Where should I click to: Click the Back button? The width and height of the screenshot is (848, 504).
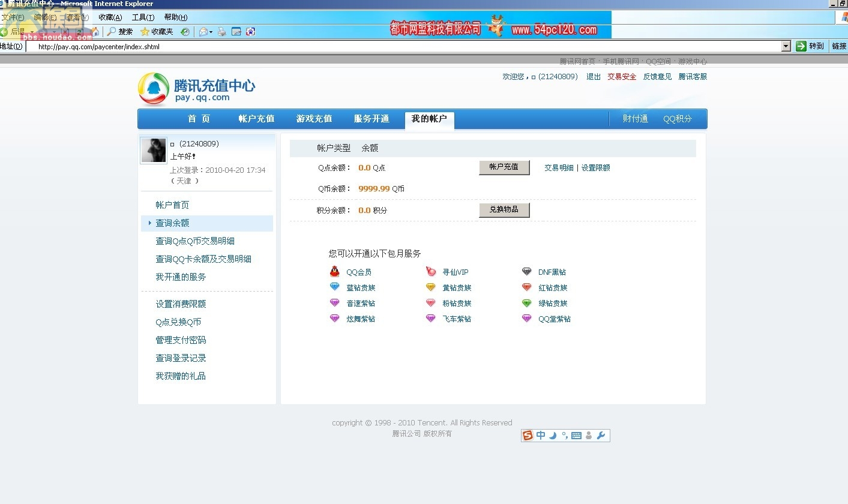click(13, 32)
